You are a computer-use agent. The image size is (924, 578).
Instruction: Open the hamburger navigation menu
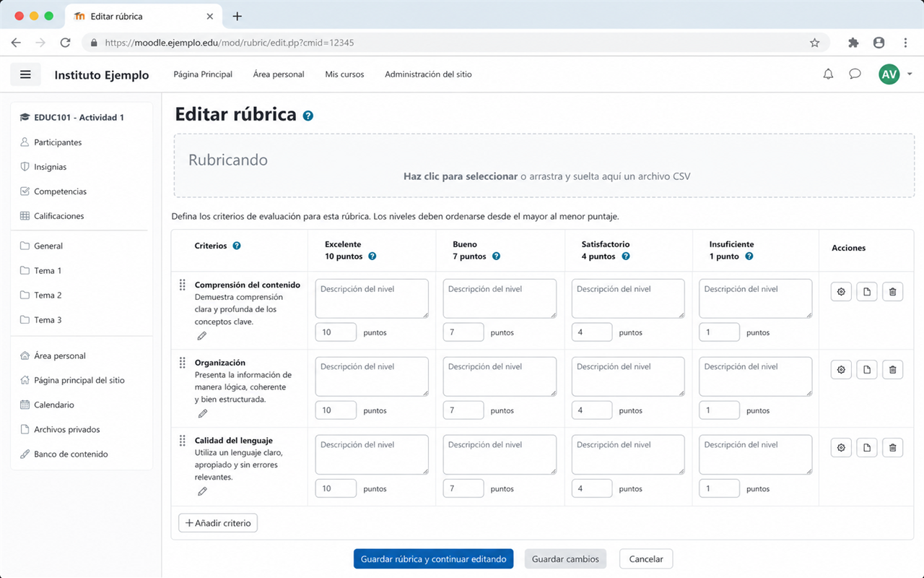25,74
